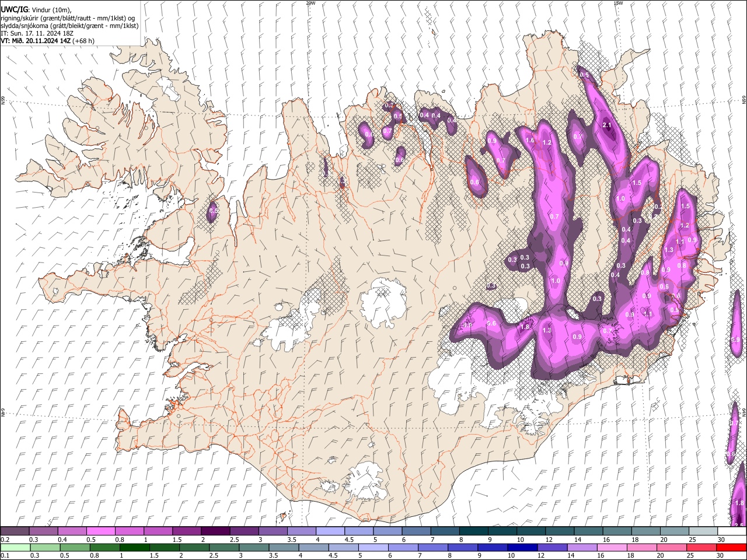Click rain legend swatch between 0.5 and 0.8
The image size is (747, 560).
[x=75, y=547]
